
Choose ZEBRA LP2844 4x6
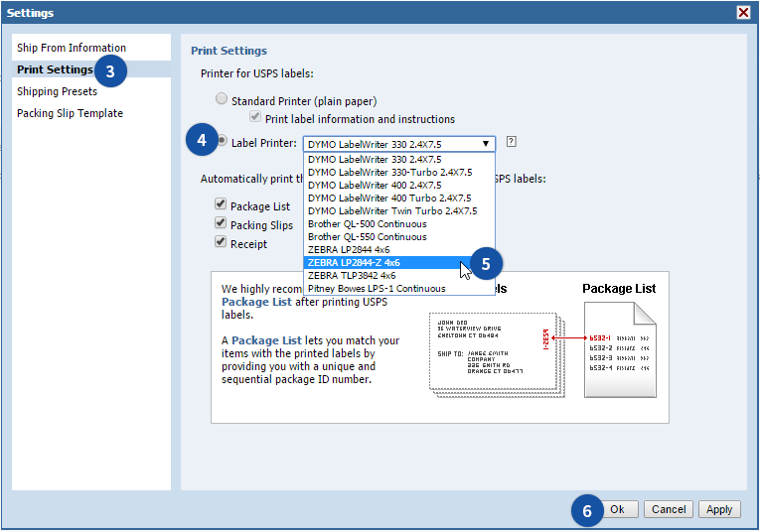[x=399, y=250]
